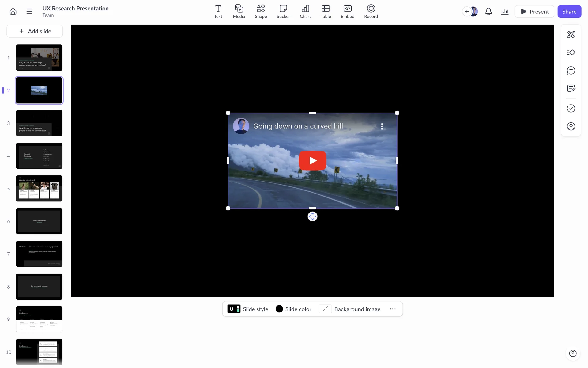Open the Chart tool
Image resolution: width=588 pixels, height=368 pixels.
[x=305, y=12]
